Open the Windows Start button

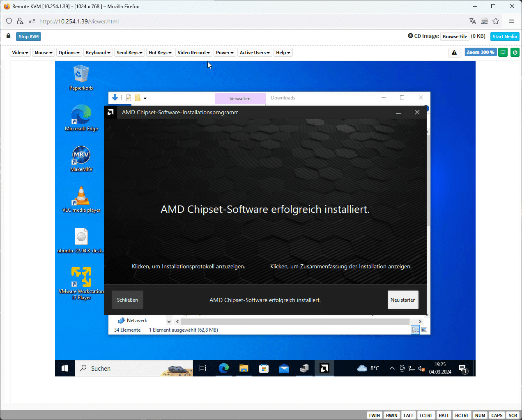tap(65, 368)
